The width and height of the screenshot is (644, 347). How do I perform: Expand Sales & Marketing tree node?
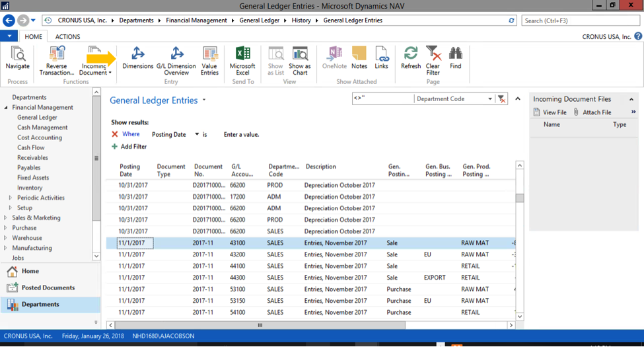pos(5,218)
